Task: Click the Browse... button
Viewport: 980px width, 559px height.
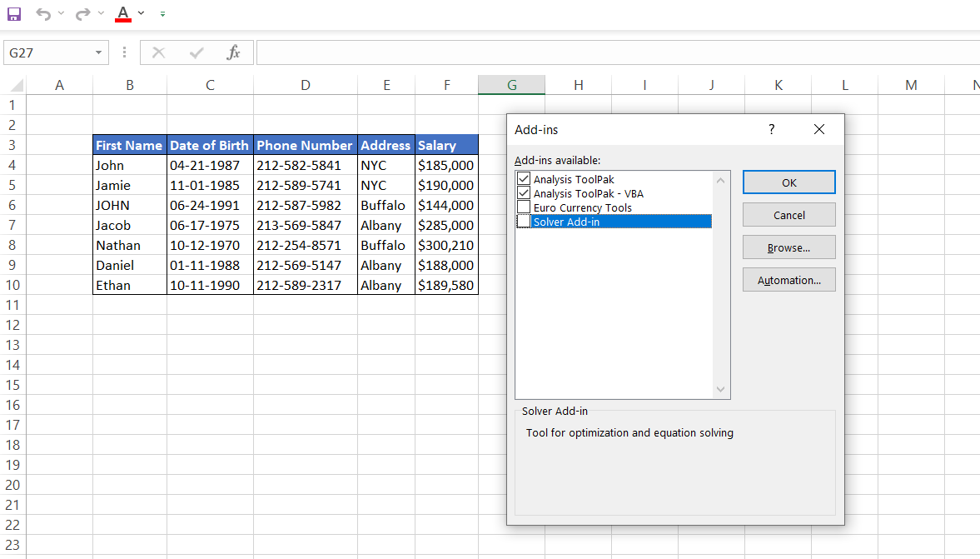Action: pyautogui.click(x=788, y=247)
